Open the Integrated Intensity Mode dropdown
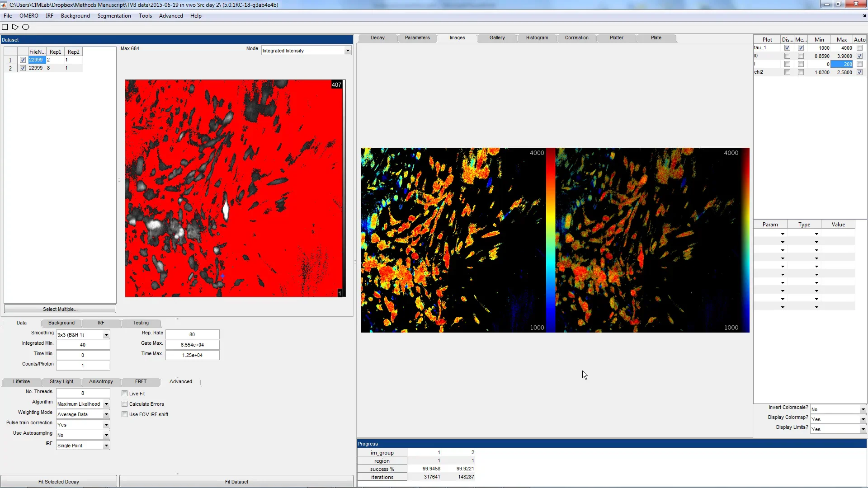Screen dimensions: 868x488 coord(347,50)
